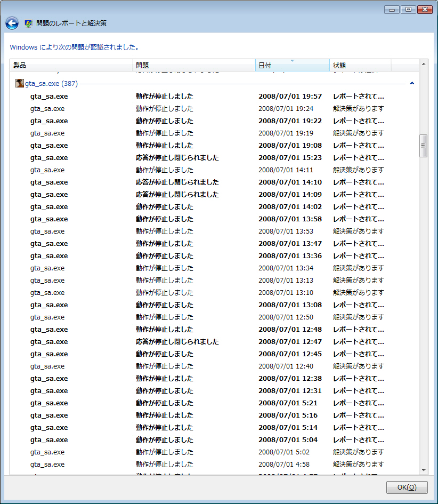The height and width of the screenshot is (504, 438).
Task: Open 解決策があります status of the 19:24 entry
Action: (358, 109)
